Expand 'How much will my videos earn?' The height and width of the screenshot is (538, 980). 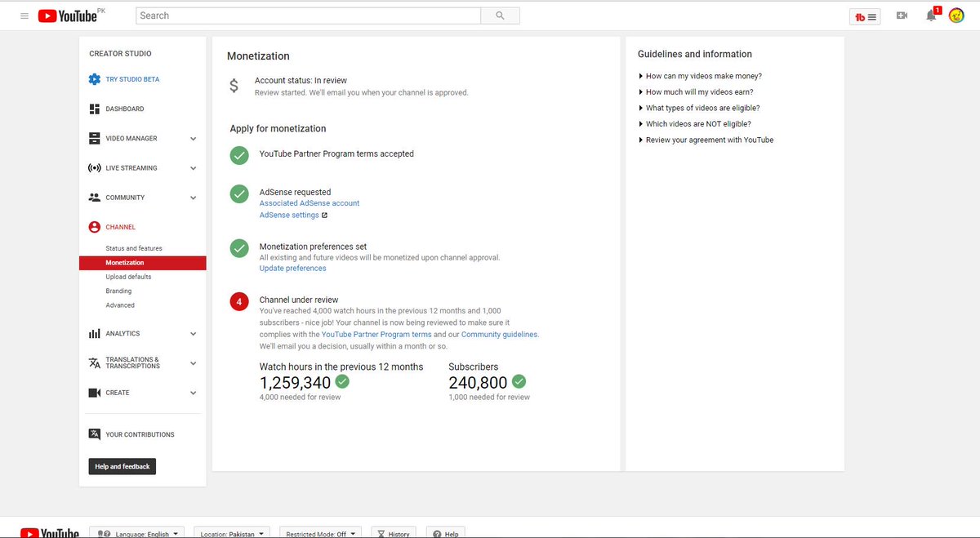pos(696,92)
